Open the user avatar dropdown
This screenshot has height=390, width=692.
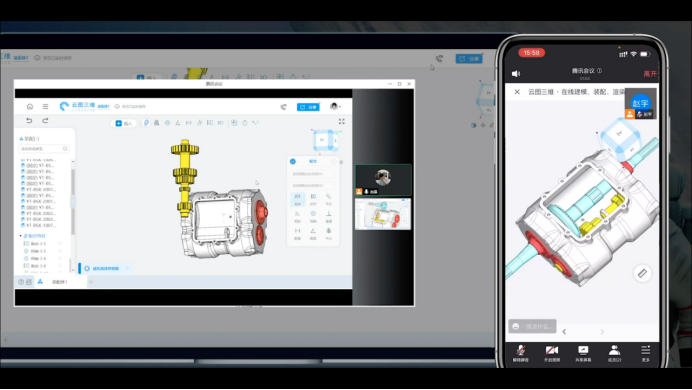(335, 106)
